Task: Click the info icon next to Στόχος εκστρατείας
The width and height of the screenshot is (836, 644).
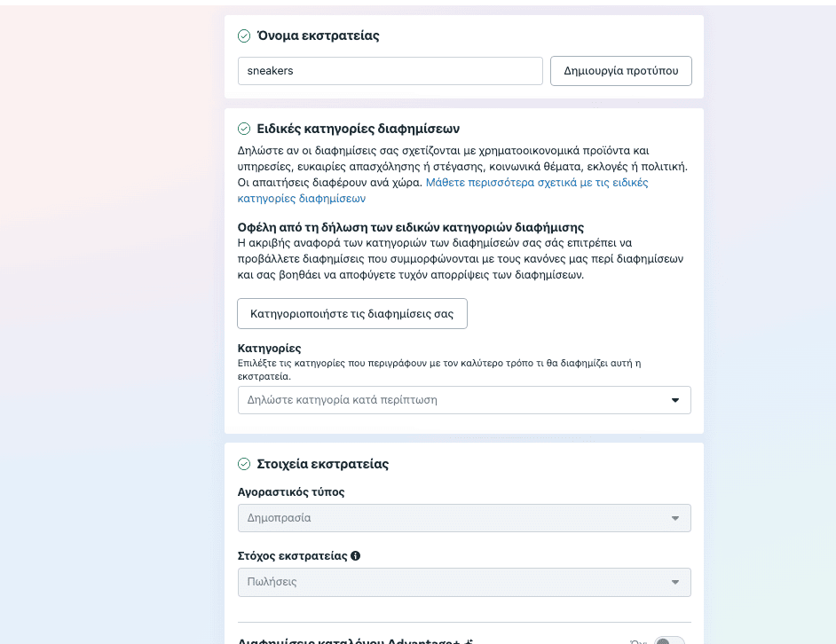Action: pos(356,556)
